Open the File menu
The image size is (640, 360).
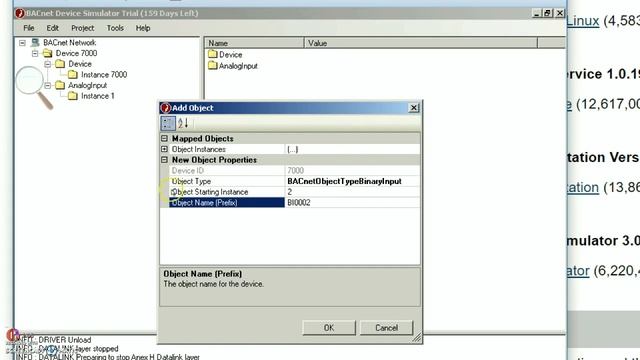pyautogui.click(x=29, y=28)
